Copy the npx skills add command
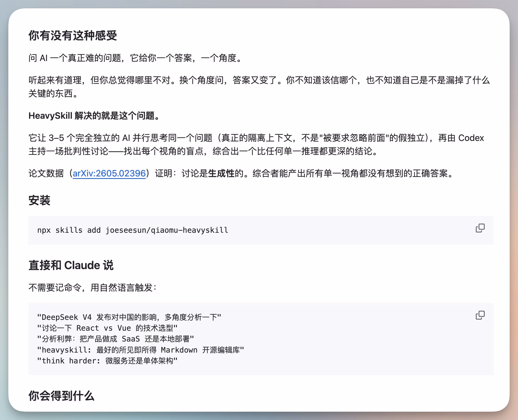518x420 pixels. click(480, 228)
